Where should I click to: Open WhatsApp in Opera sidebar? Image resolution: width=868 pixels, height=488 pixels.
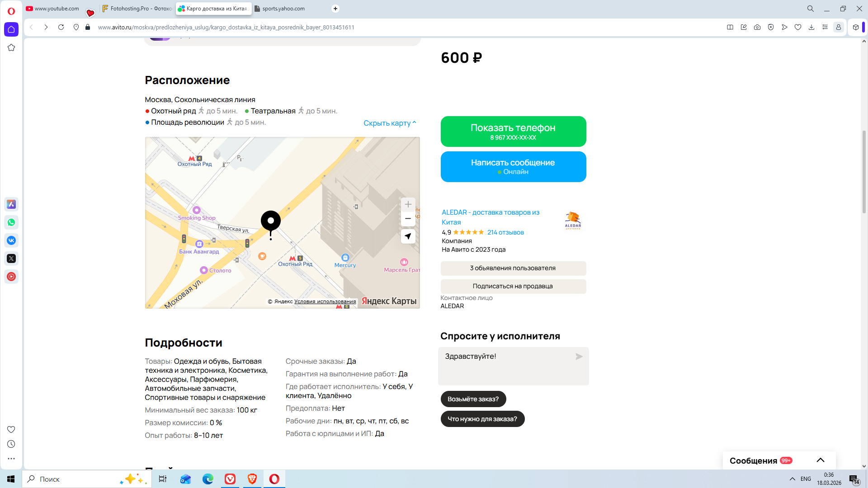tap(11, 222)
